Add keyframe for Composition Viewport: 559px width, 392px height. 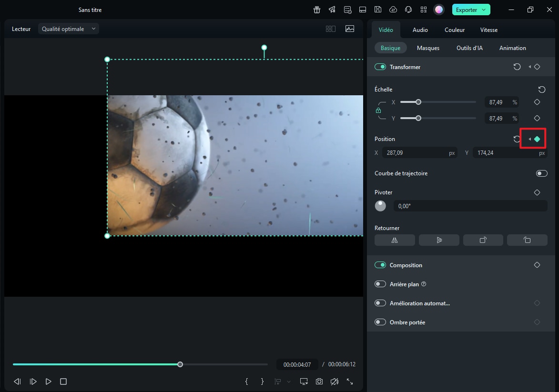point(537,265)
